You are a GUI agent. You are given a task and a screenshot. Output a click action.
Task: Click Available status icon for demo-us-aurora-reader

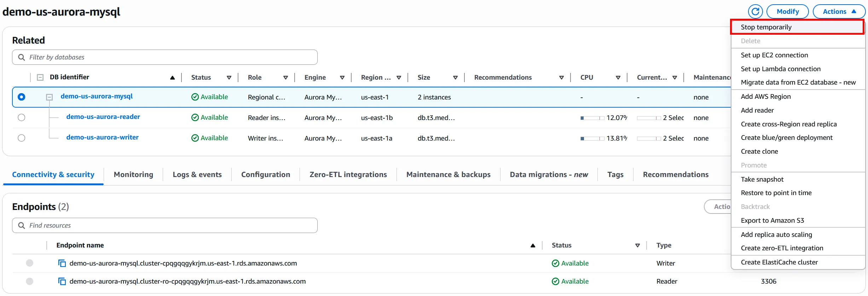195,118
